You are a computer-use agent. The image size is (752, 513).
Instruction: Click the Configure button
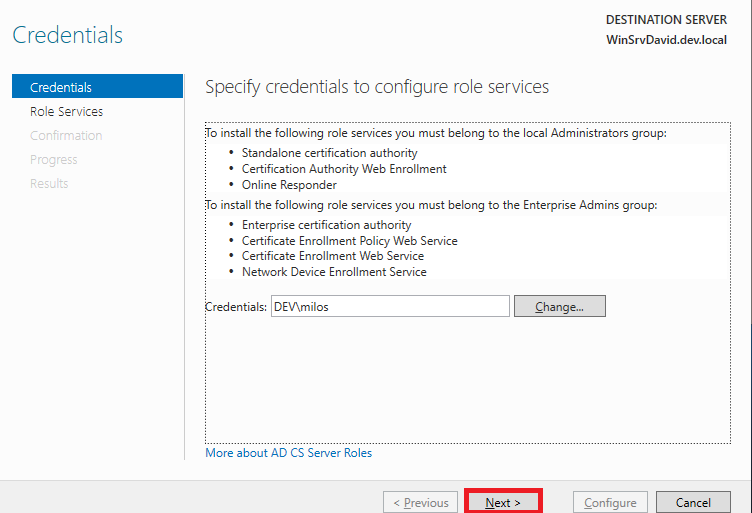pyautogui.click(x=610, y=502)
